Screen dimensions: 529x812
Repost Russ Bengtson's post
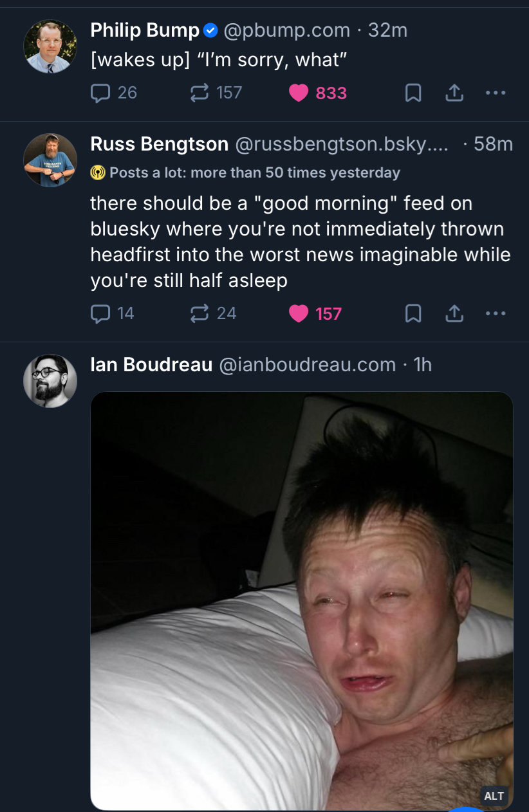tap(201, 313)
